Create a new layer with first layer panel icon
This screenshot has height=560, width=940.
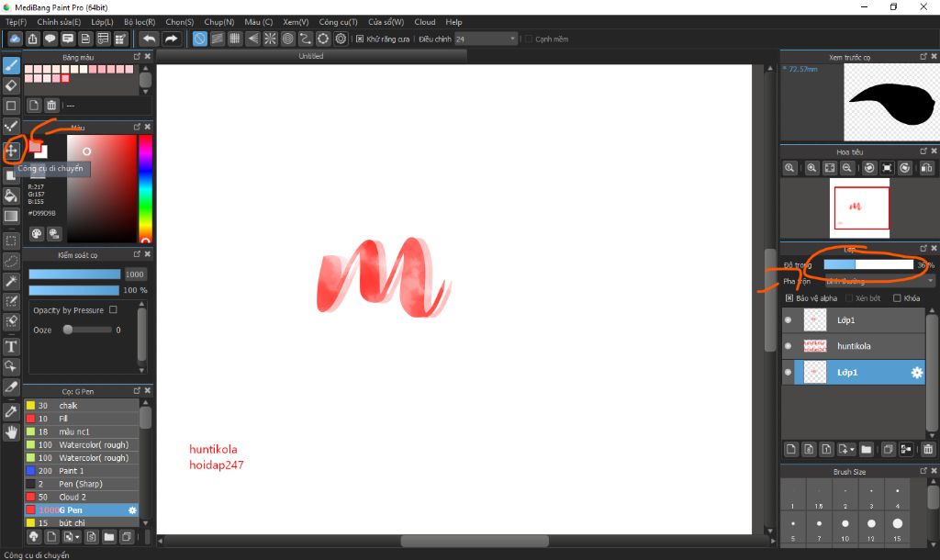(x=791, y=449)
